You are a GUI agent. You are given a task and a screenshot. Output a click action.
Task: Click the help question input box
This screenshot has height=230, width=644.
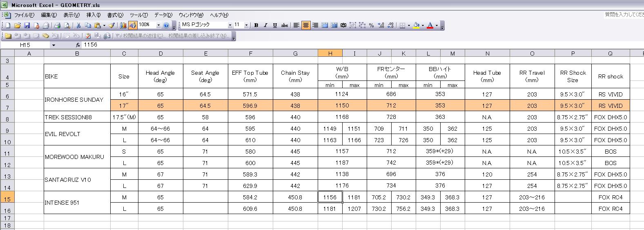tap(624, 15)
